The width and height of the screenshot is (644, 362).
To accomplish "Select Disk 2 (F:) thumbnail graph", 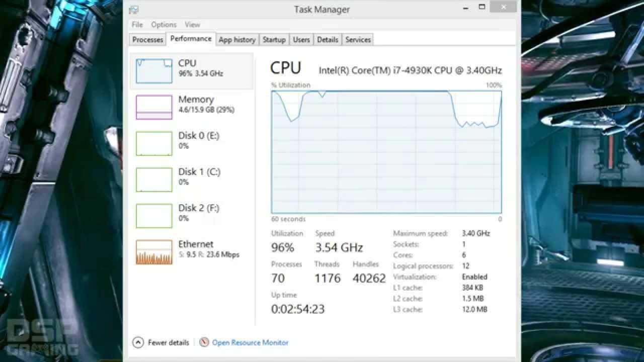I will click(x=154, y=216).
